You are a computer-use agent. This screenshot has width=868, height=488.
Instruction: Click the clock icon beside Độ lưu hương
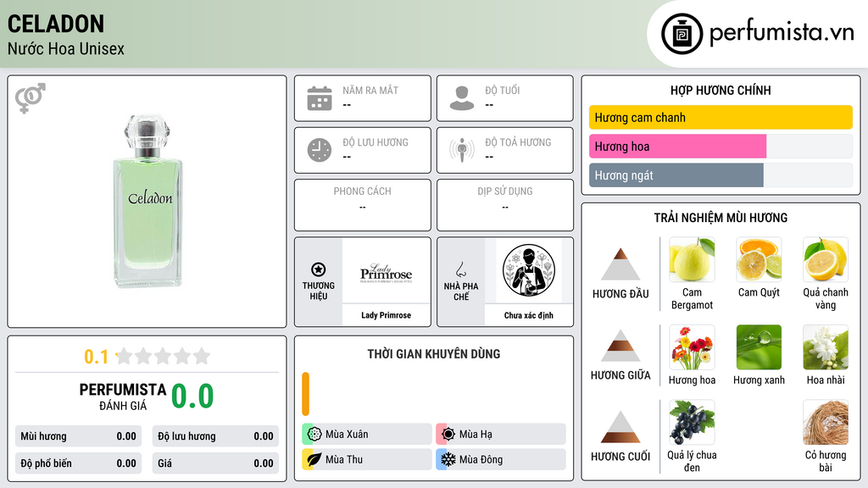coord(320,150)
